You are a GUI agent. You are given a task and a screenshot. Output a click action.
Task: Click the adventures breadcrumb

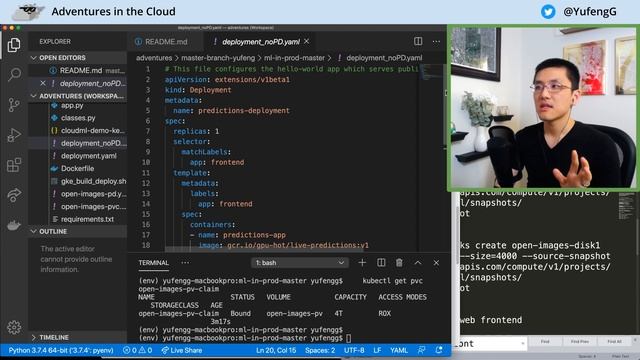tap(154, 58)
